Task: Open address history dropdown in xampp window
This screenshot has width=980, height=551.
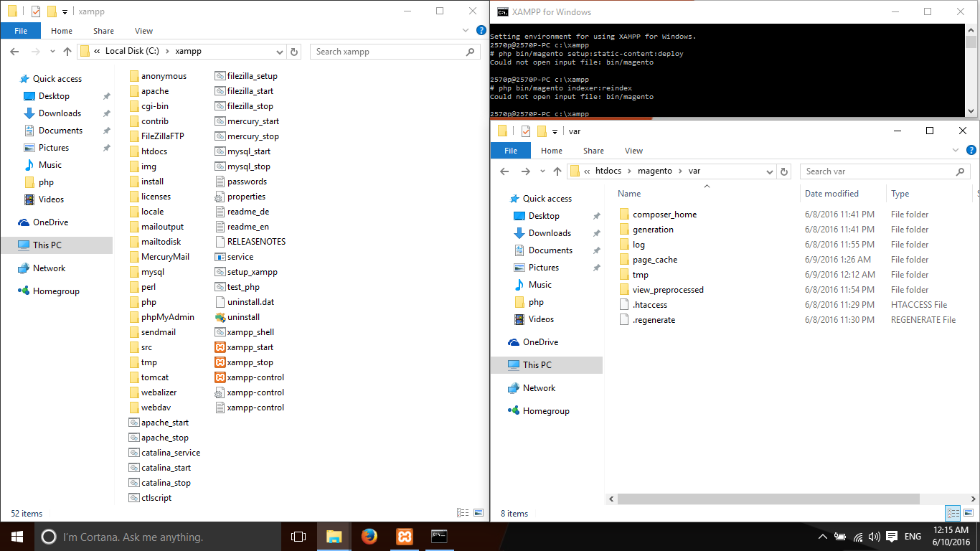Action: 280,52
